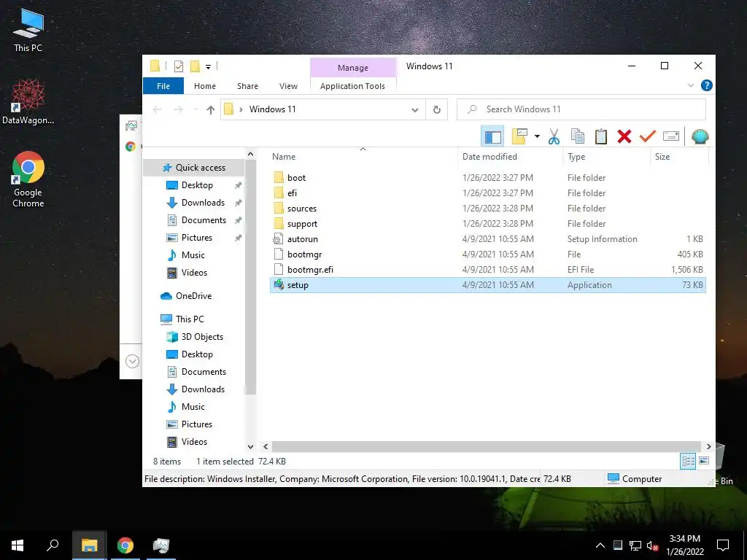Screen dimensions: 747x560
Task: Click the horizontal scrollbar right arrow
Action: click(x=708, y=447)
